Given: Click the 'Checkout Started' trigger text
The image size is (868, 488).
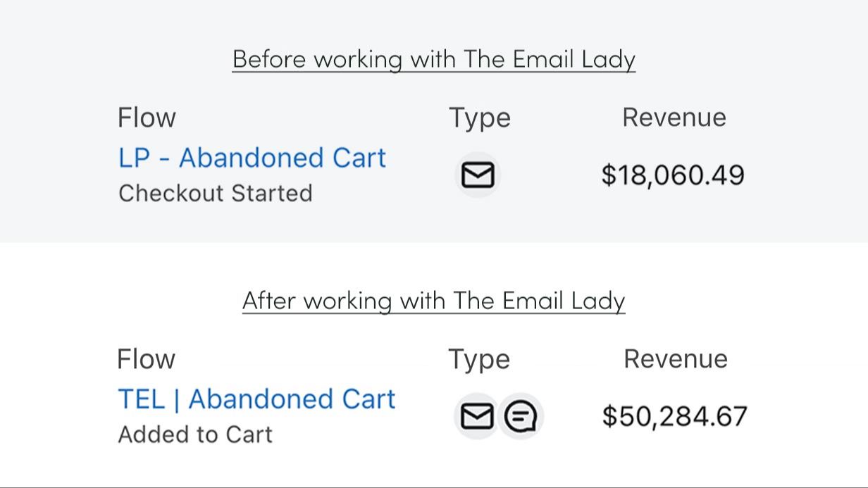Looking at the screenshot, I should 215,193.
